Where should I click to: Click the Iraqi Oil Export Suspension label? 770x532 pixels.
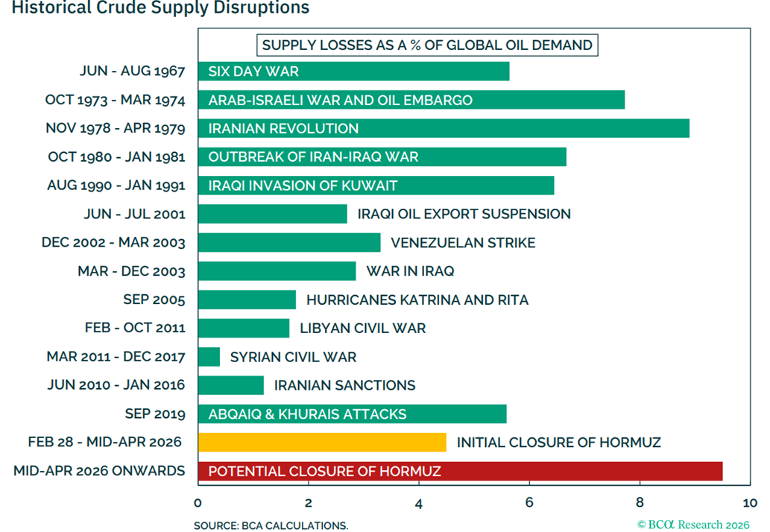click(464, 215)
